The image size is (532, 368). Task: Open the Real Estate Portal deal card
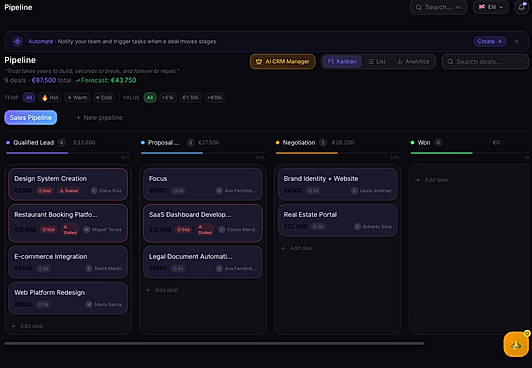pyautogui.click(x=338, y=220)
